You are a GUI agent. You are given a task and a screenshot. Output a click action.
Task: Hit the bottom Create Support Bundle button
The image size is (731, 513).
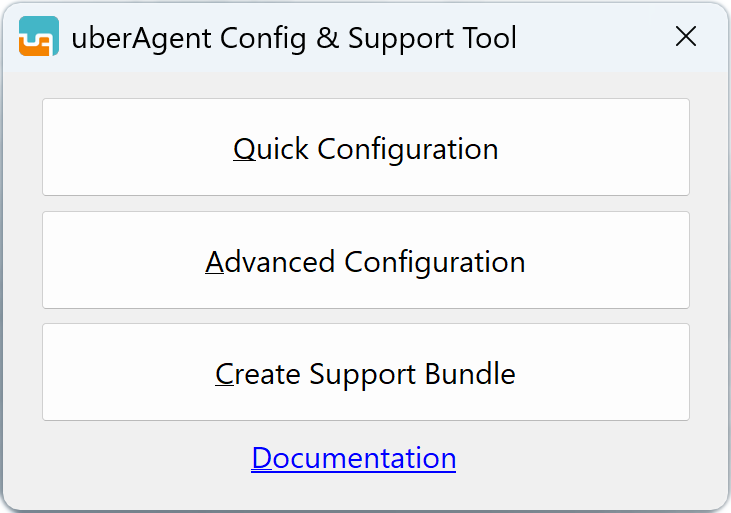click(x=365, y=373)
